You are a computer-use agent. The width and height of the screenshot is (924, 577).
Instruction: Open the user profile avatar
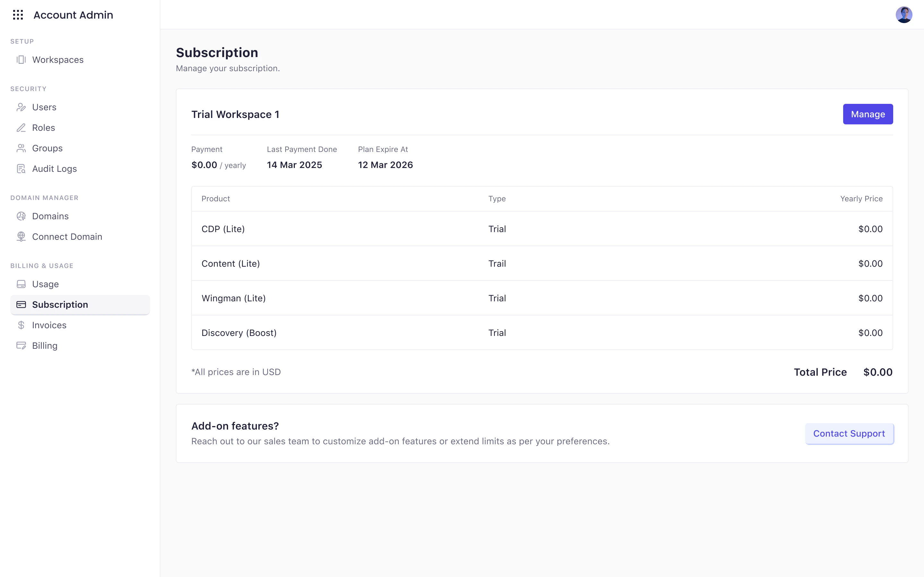pyautogui.click(x=903, y=15)
